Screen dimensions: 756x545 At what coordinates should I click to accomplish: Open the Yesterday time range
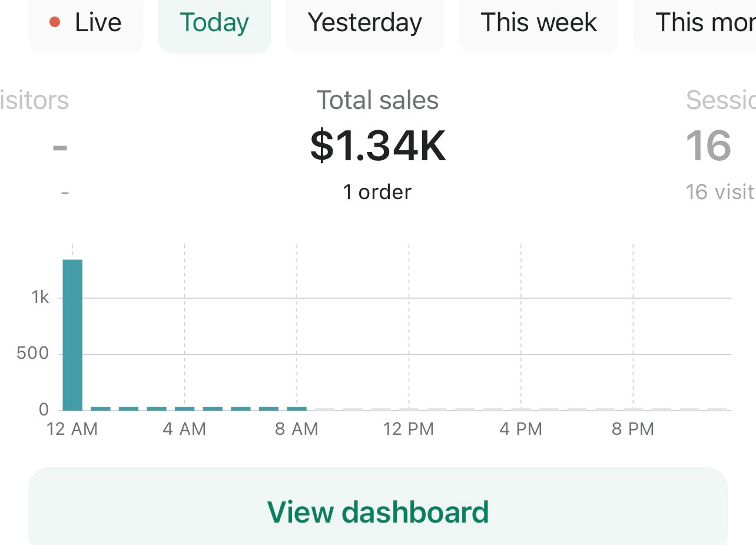point(364,24)
